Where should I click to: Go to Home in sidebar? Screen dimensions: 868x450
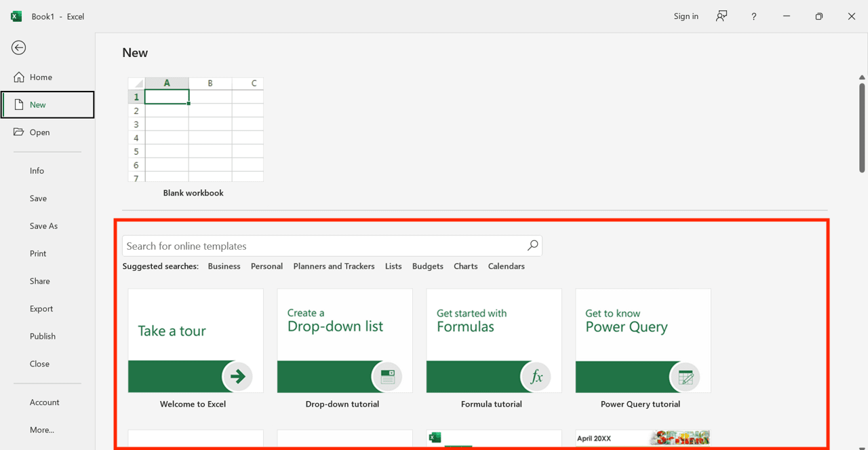pyautogui.click(x=47, y=77)
